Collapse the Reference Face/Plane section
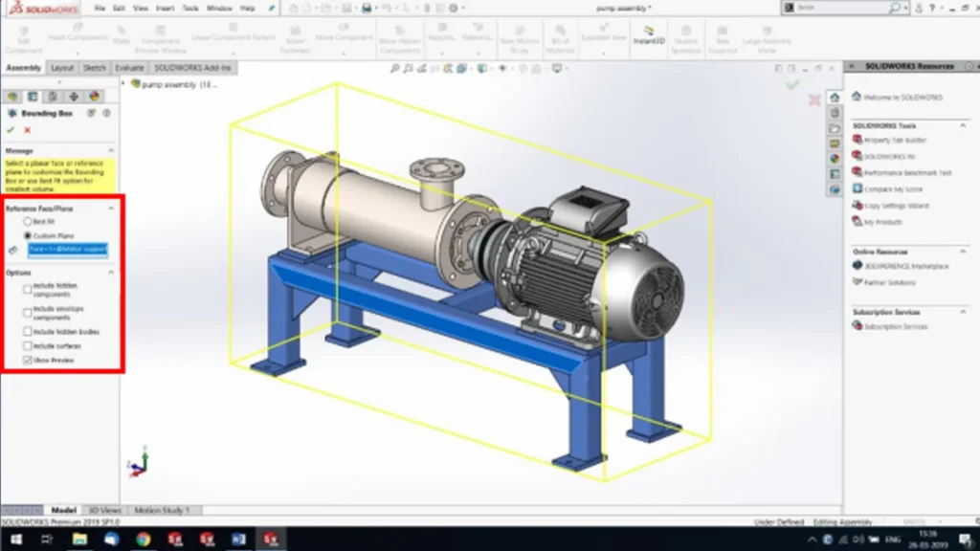 tap(111, 208)
